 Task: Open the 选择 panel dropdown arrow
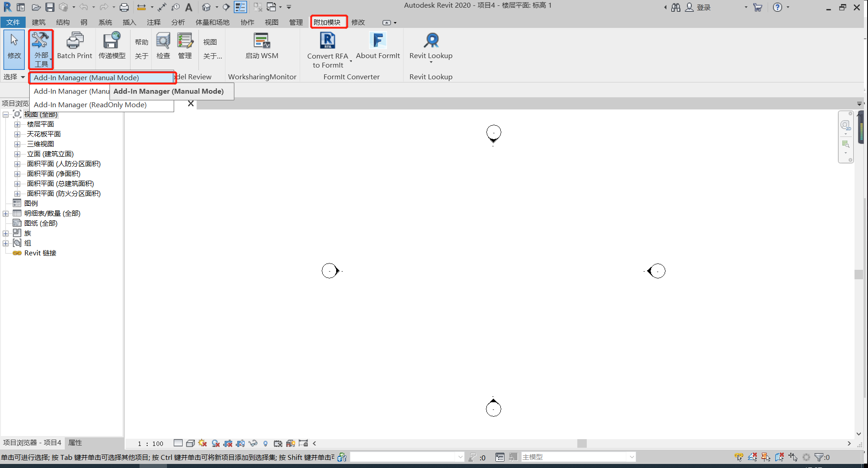22,77
